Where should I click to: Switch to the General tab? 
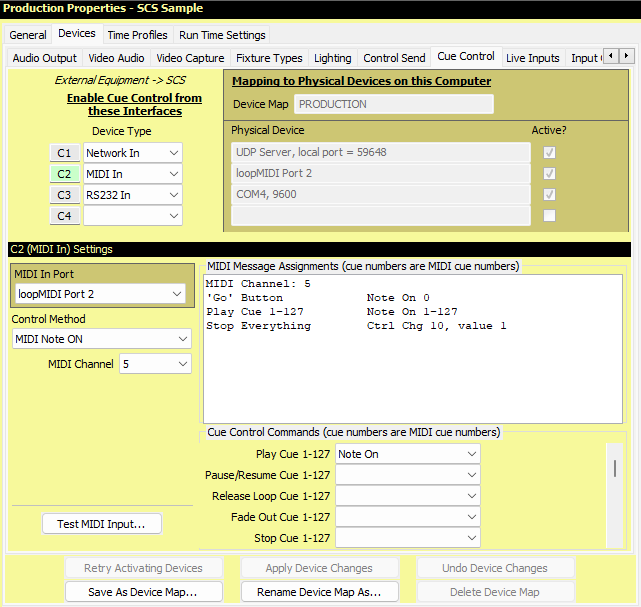click(28, 35)
